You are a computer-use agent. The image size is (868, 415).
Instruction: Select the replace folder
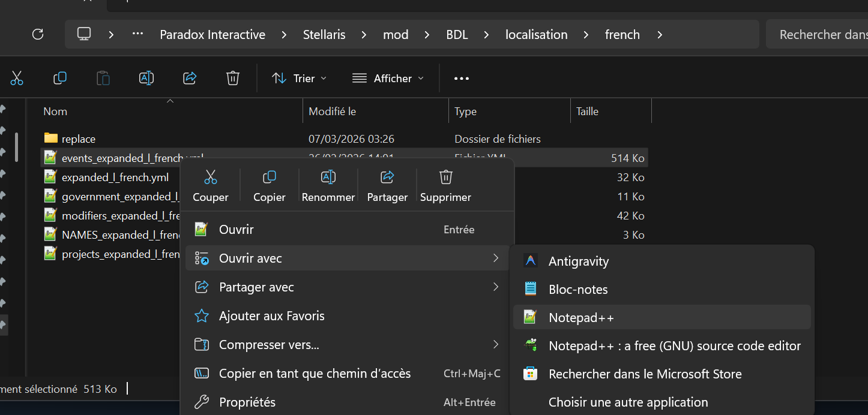click(79, 139)
